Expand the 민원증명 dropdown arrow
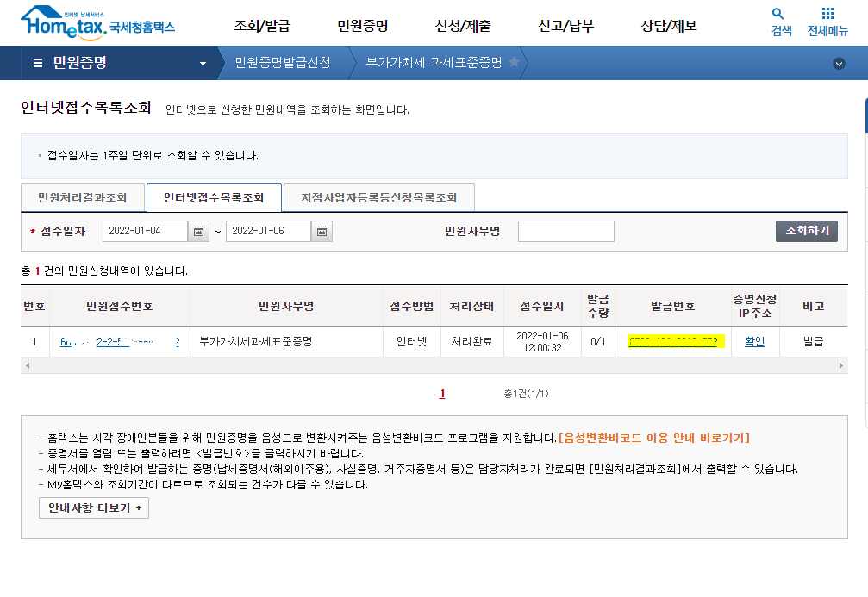 pyautogui.click(x=203, y=64)
